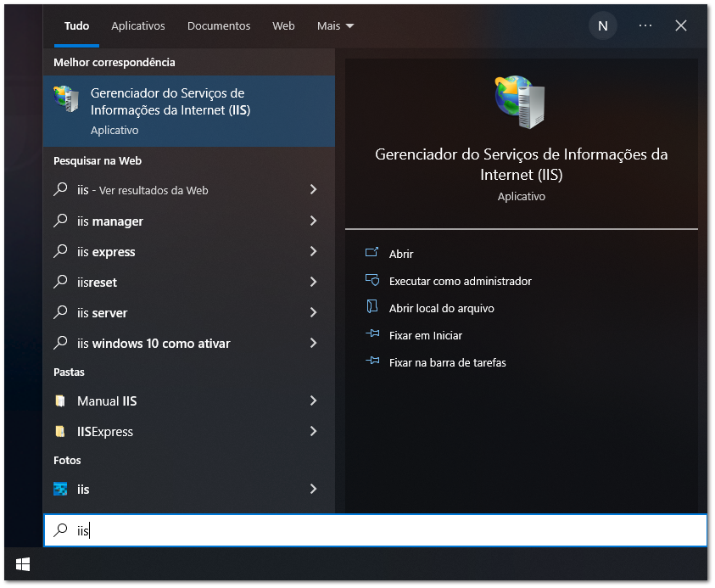This screenshot has width=715, height=588.
Task: Click the Windows Start button on taskbar
Action: coord(22,563)
